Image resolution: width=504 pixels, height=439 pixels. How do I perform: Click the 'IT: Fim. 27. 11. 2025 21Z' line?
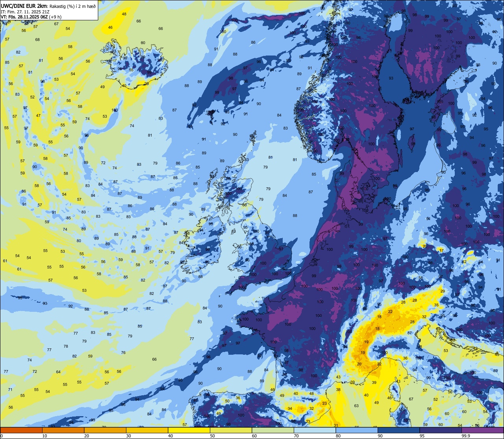[25, 12]
